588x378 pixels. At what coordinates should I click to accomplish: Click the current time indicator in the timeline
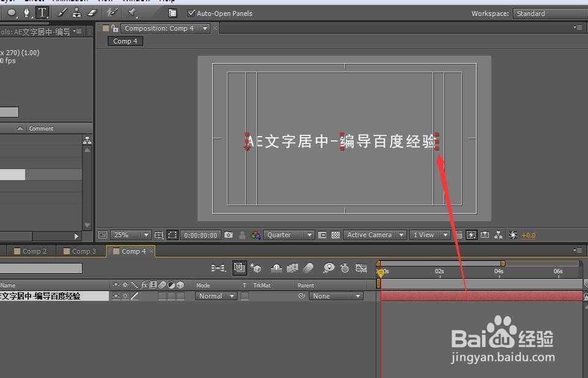(x=381, y=272)
